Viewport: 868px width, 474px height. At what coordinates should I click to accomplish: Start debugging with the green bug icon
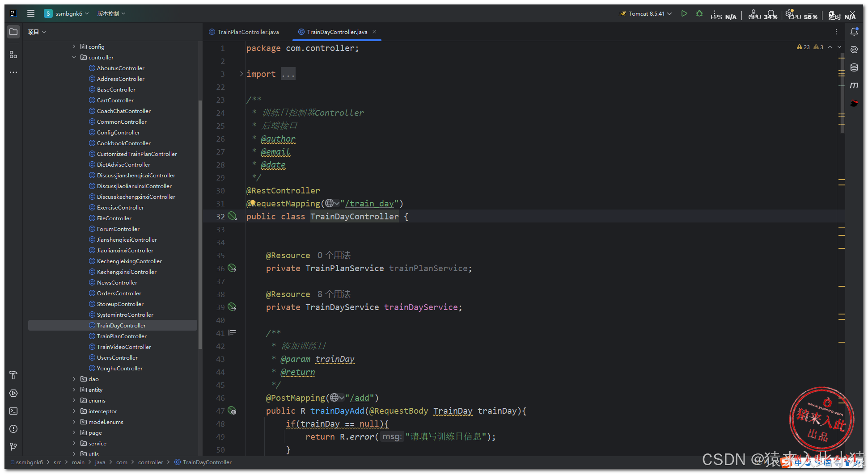699,13
